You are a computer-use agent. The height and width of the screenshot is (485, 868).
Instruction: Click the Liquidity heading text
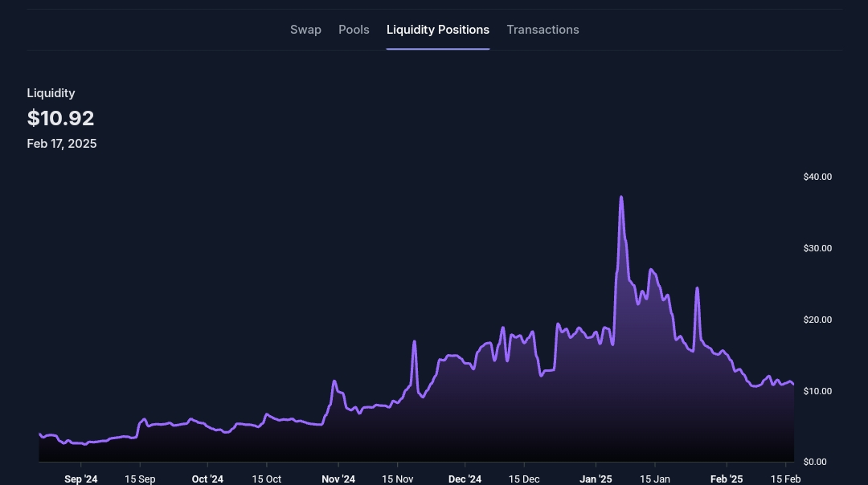[51, 93]
